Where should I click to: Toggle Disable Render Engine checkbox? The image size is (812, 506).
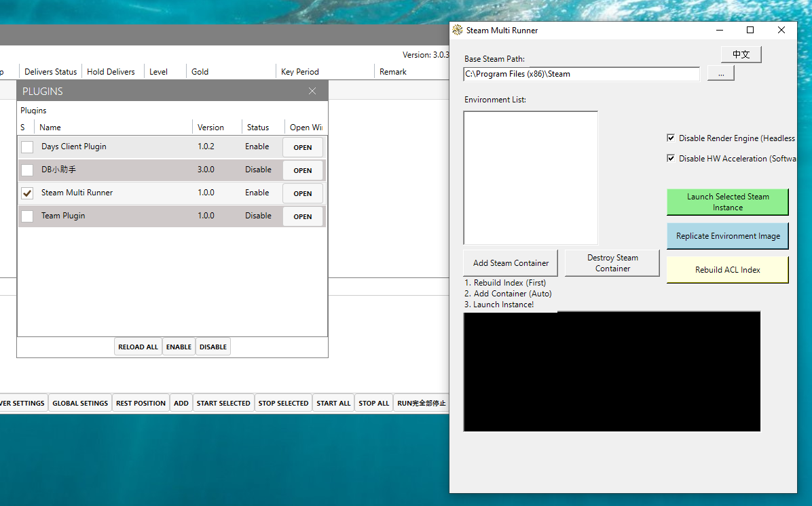(671, 138)
